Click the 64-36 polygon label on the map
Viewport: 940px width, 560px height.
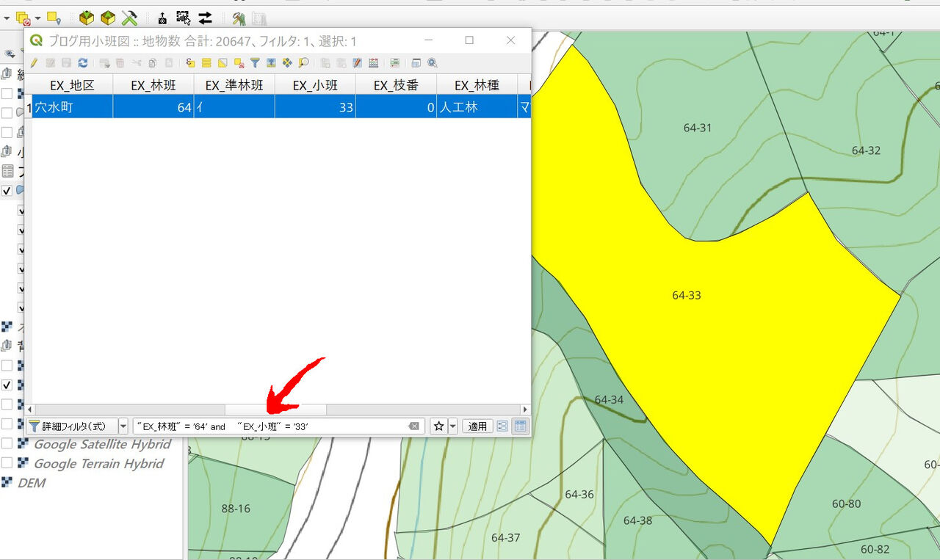click(579, 494)
